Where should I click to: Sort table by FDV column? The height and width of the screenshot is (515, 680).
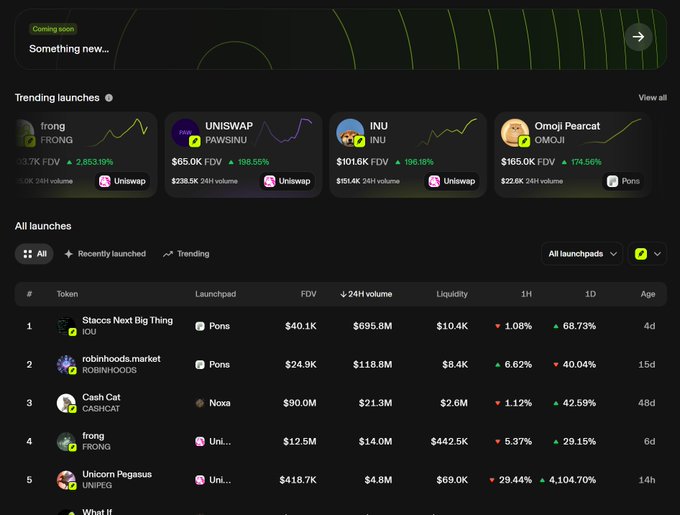pyautogui.click(x=308, y=294)
